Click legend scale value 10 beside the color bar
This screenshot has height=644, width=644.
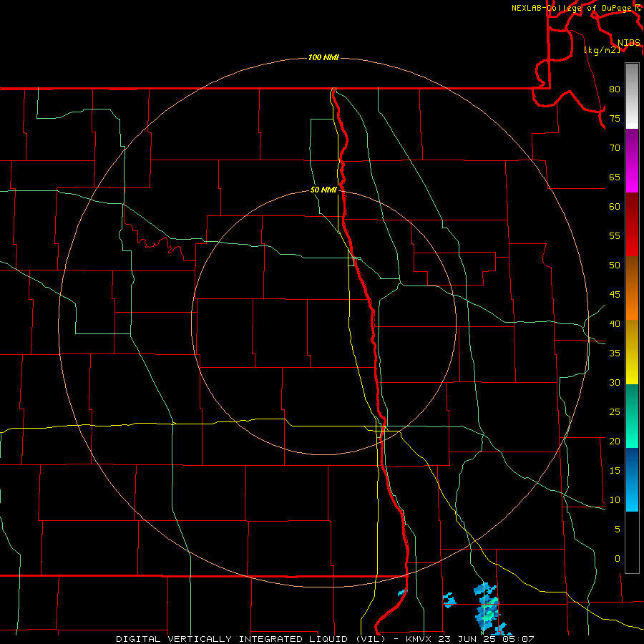(x=615, y=500)
